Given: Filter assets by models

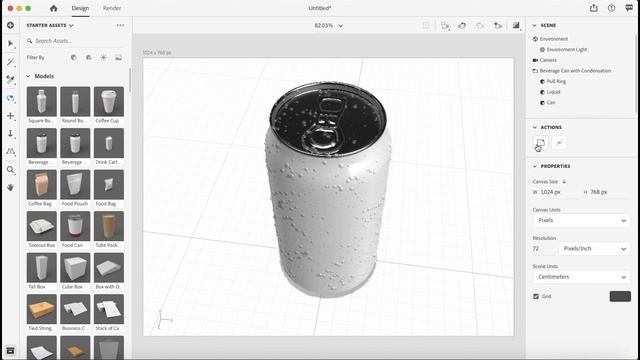Looking at the screenshot, I should (73, 58).
